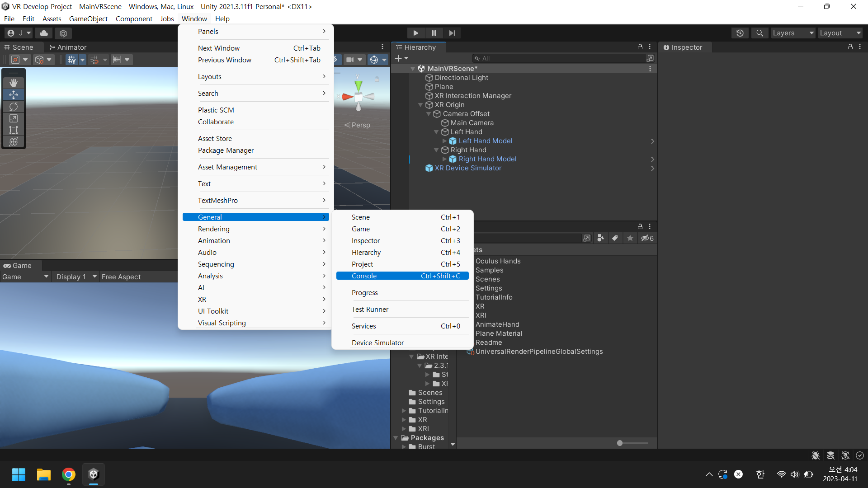
Task: Open the Project panel three-dot menu
Action: point(650,226)
